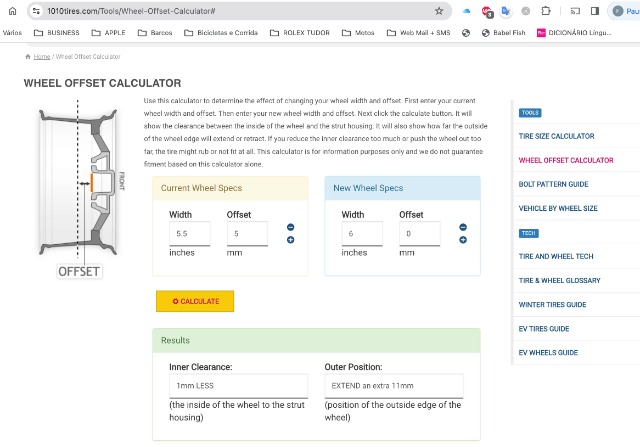Open the browser side panel icon
640x447 pixels.
tap(595, 11)
